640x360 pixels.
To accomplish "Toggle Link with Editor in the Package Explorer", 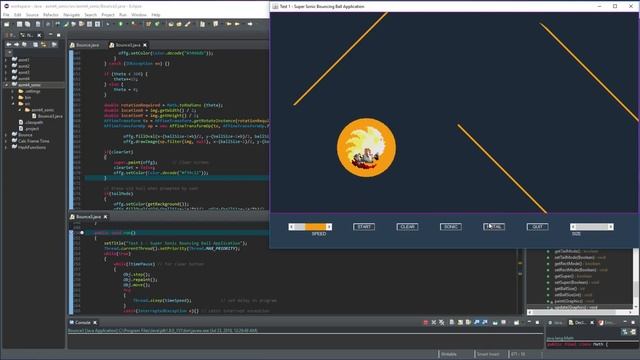I will (x=44, y=44).
